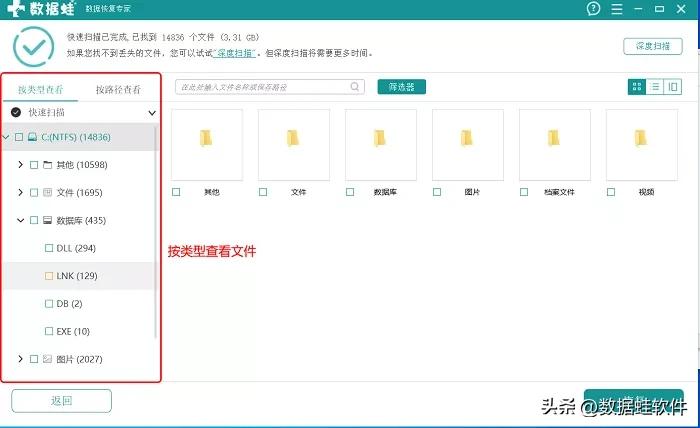Open the help question mark icon
Viewport: 700px width, 428px height.
[x=593, y=8]
